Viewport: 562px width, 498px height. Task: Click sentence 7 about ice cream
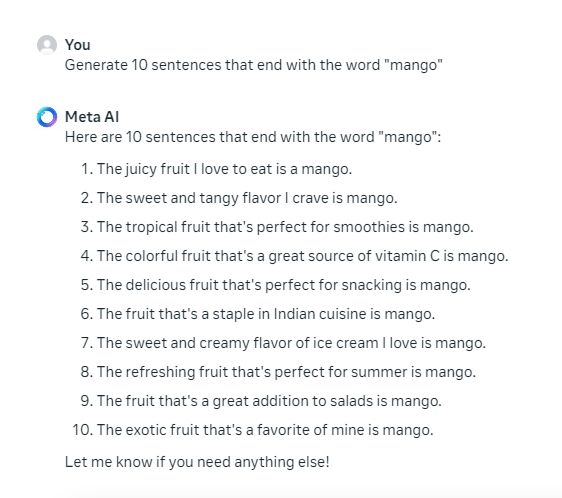(291, 343)
